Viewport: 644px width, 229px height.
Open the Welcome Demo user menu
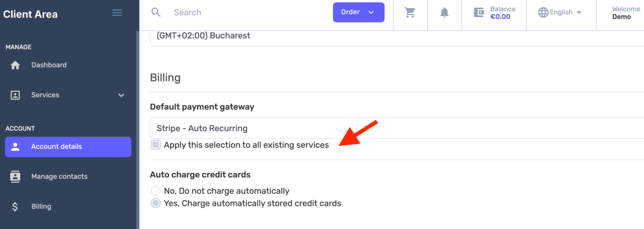tap(626, 13)
